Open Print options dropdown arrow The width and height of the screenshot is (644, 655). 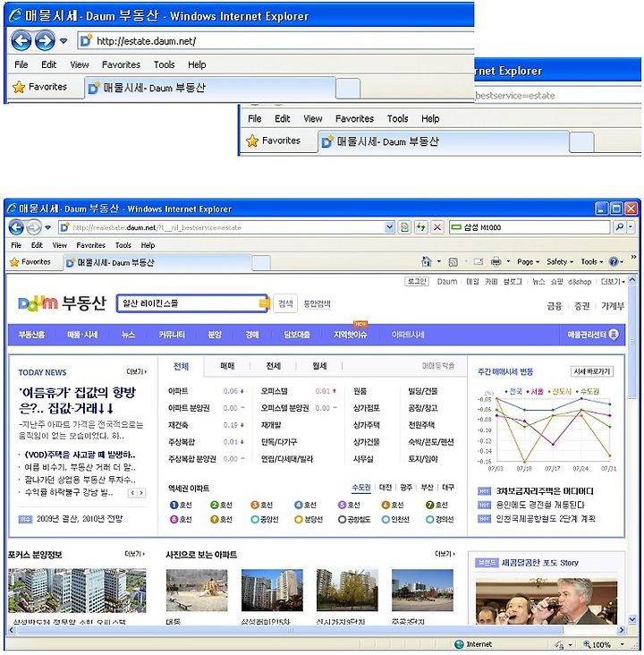point(508,261)
